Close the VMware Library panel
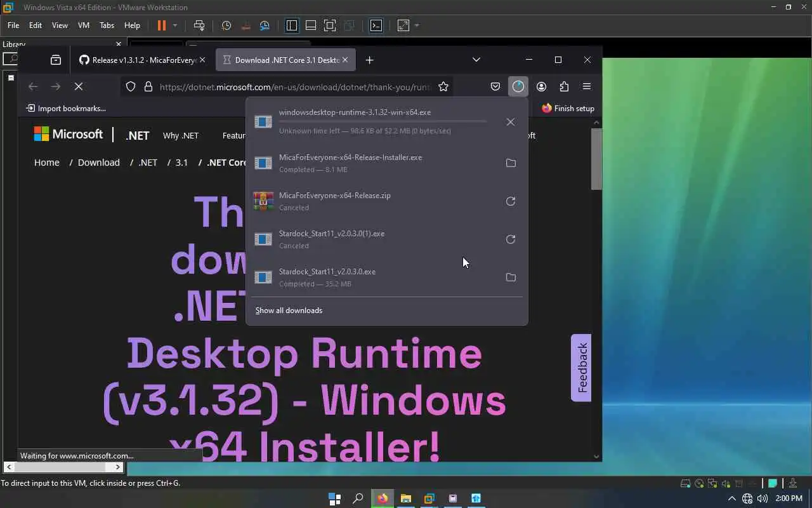 119,44
